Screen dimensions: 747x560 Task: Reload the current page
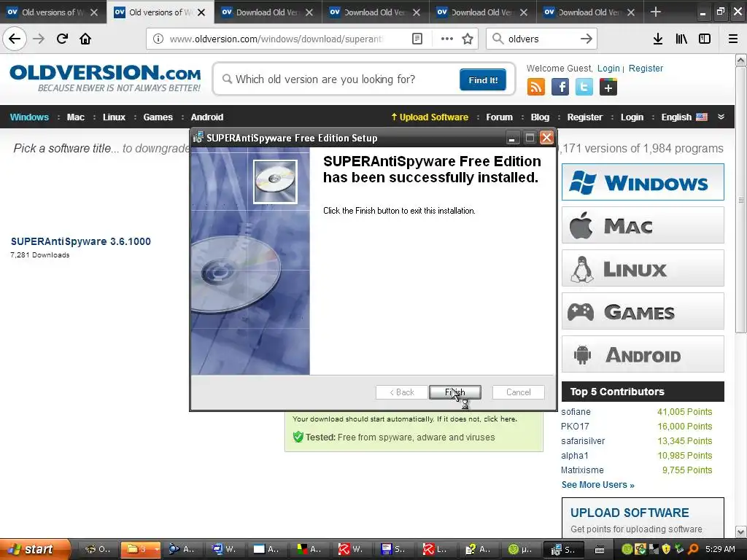pyautogui.click(x=62, y=39)
